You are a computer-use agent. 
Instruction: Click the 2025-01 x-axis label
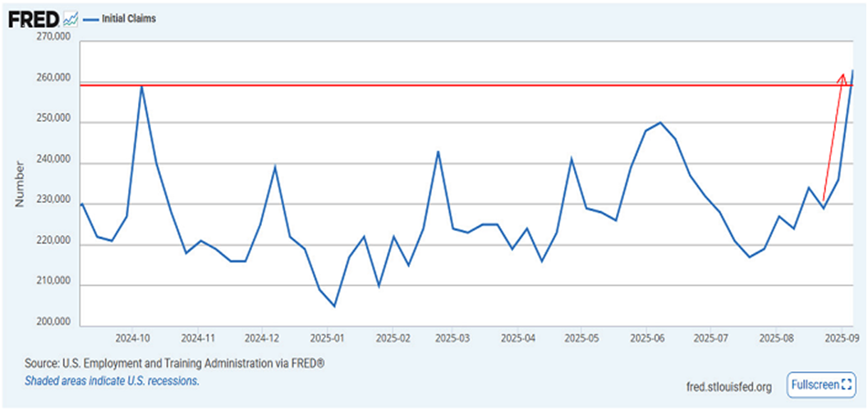[x=328, y=337]
